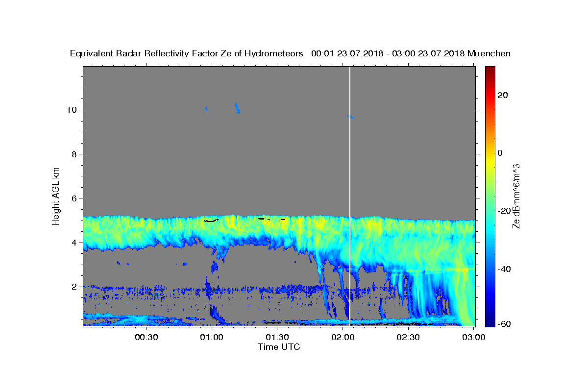Viewport: 588px width, 392px height.
Task: Click the white vertical data gap line after 02:00
Action: (350, 196)
